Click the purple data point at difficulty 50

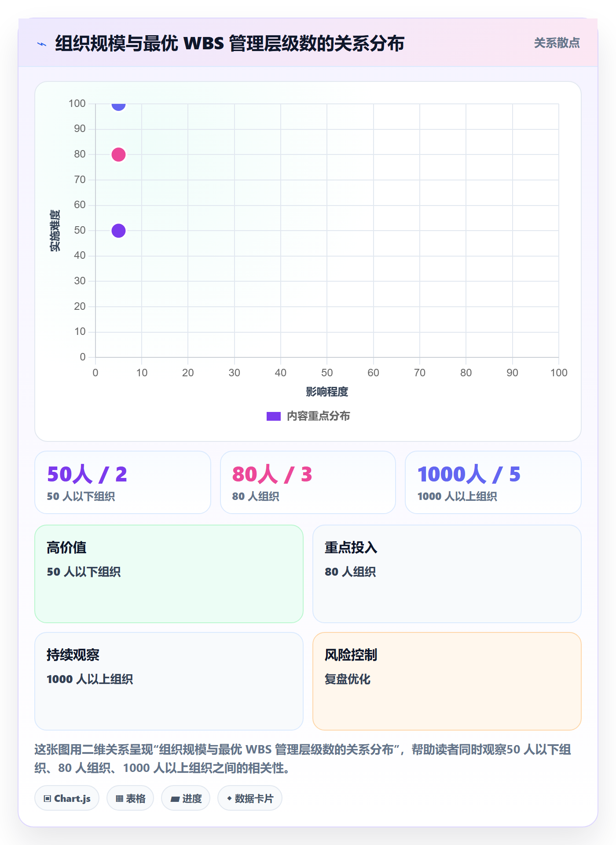(118, 231)
